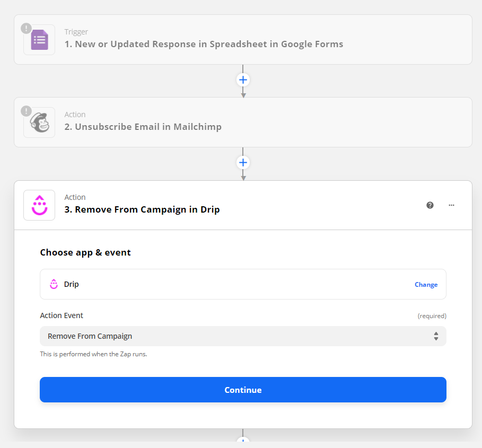Click the Mailchimp action icon
The height and width of the screenshot is (448, 482).
coord(39,122)
